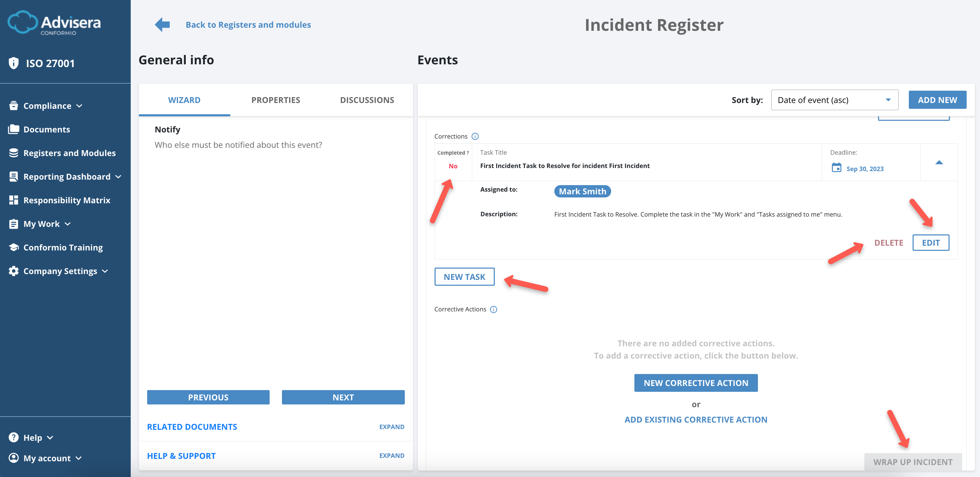Select the Responsibility Matrix grid icon
Viewport: 980px width, 477px height.
(x=14, y=200)
